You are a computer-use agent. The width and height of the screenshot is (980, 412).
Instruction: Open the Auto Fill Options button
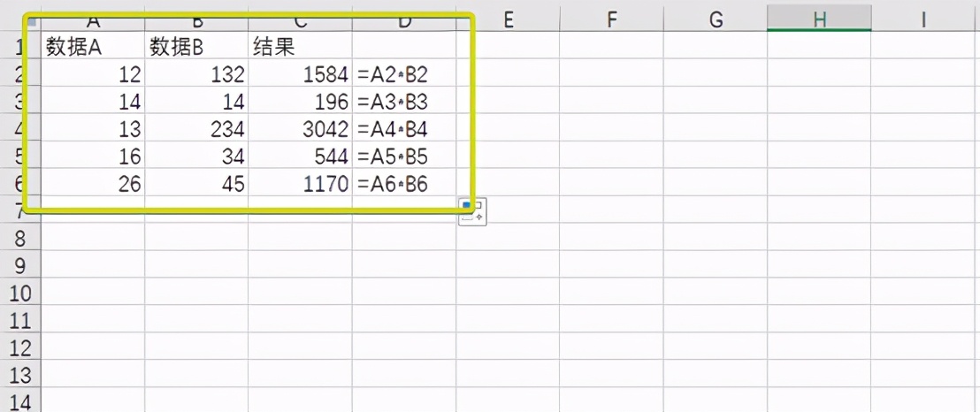[472, 211]
